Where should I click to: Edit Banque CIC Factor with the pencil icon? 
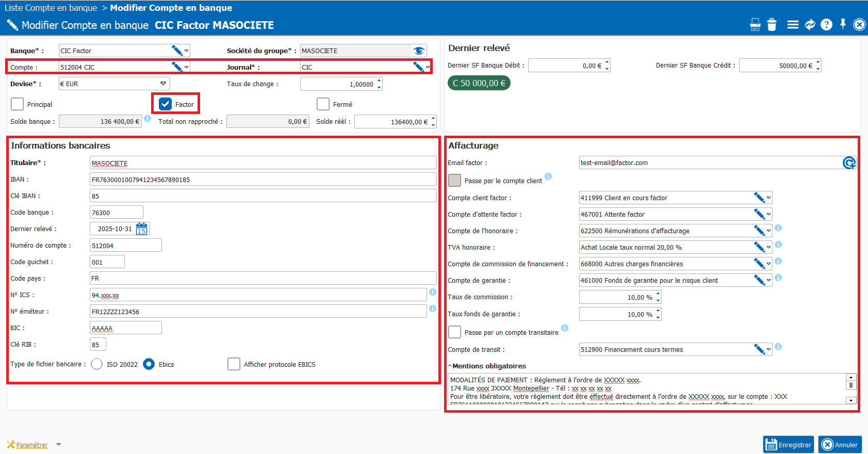(x=177, y=51)
